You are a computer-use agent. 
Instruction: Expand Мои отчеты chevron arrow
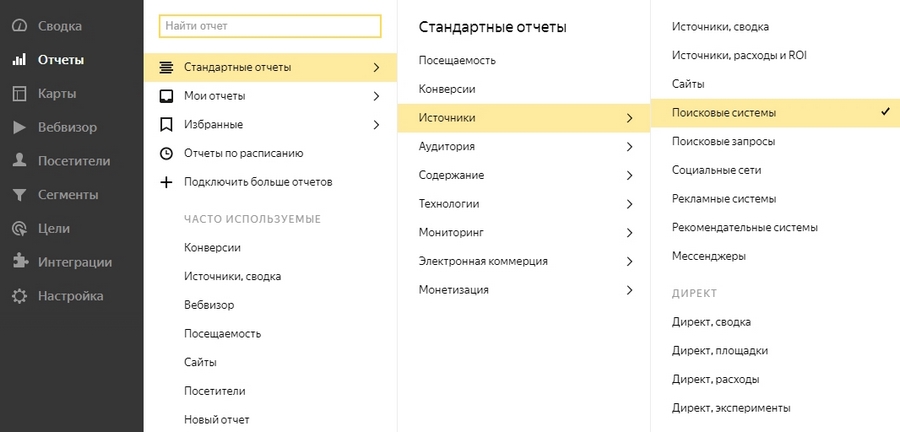[377, 96]
